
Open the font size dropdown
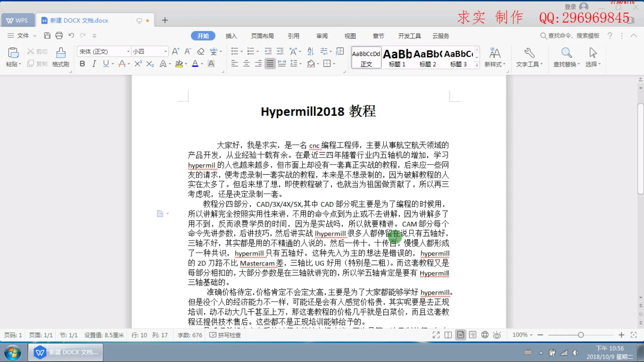[x=165, y=51]
